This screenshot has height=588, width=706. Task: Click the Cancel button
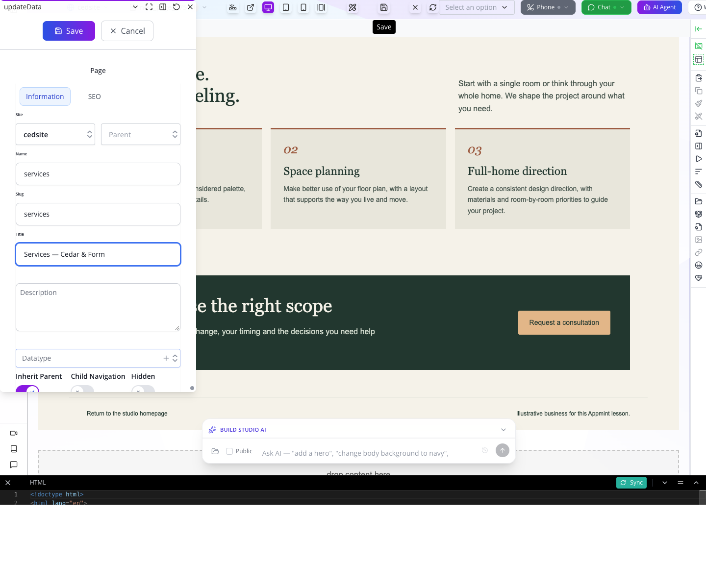127,31
